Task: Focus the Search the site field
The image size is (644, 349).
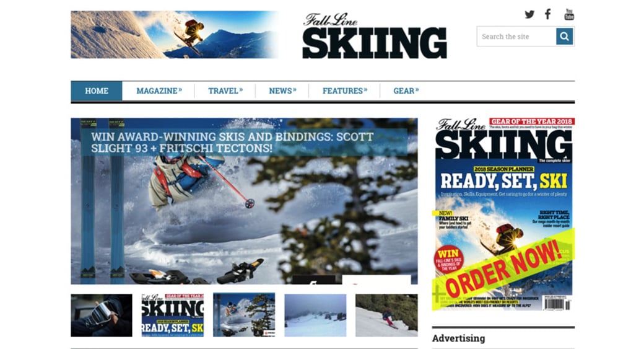Action: (516, 37)
